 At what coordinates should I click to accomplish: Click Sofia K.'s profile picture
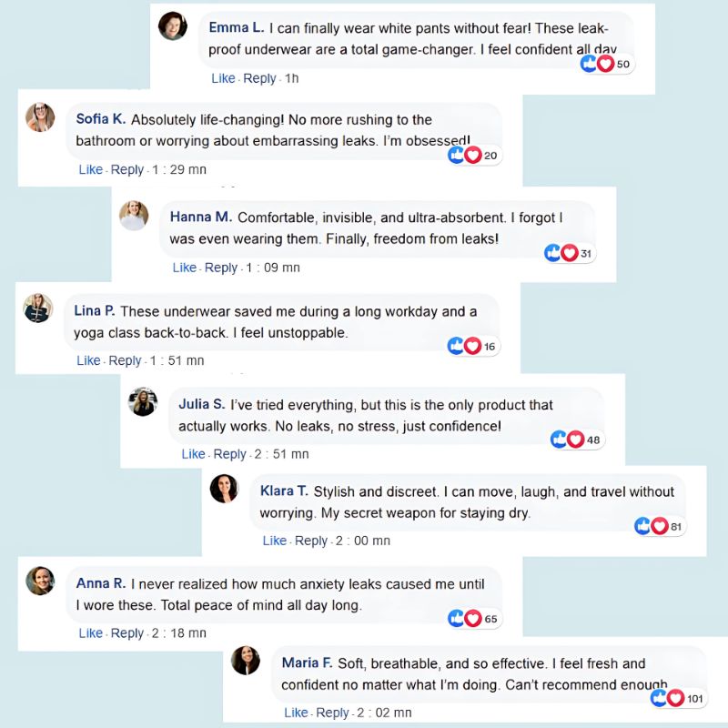(40, 118)
